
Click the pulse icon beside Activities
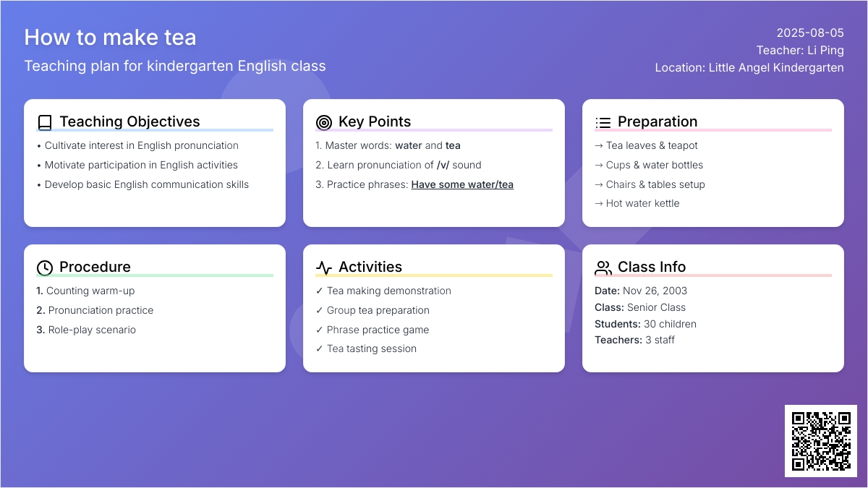point(324,267)
